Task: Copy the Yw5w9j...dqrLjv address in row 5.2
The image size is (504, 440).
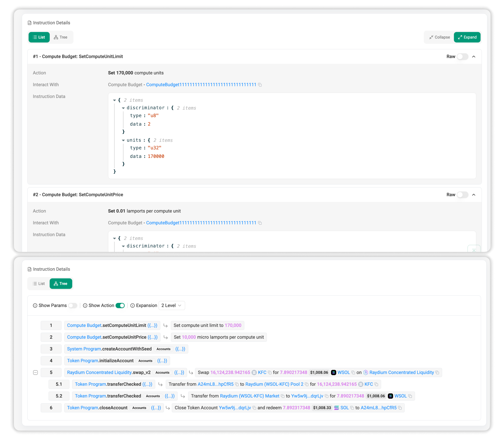Action: click(326, 396)
